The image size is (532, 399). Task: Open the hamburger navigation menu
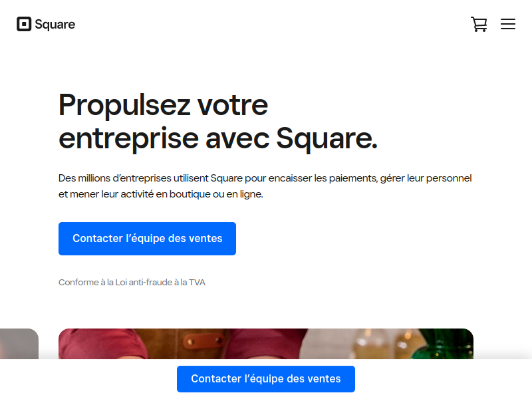point(508,24)
